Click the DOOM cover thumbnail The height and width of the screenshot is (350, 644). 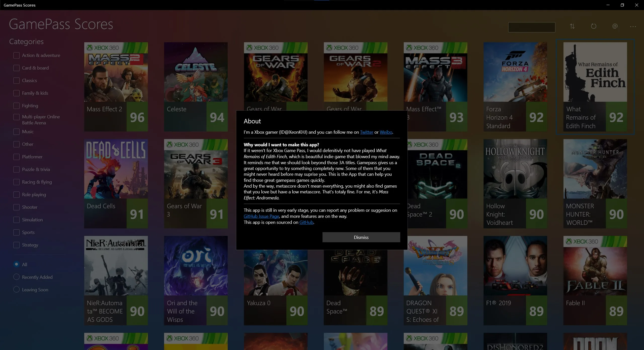point(595,341)
